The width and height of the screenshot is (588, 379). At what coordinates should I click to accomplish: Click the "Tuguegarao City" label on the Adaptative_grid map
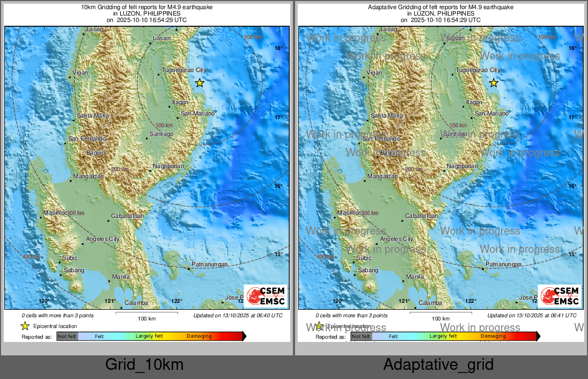click(477, 70)
